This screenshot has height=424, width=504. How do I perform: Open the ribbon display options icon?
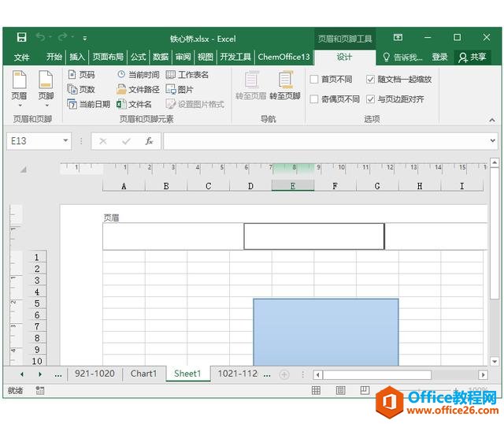(x=398, y=37)
